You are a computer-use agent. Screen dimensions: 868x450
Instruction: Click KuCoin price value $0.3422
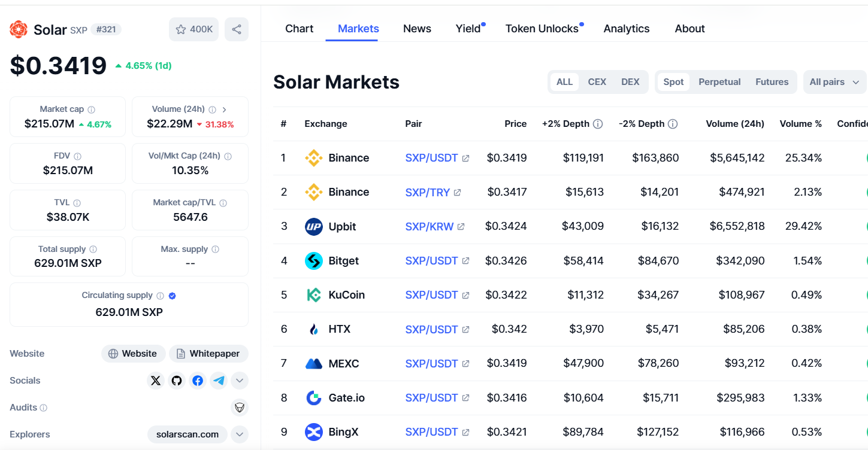click(507, 295)
